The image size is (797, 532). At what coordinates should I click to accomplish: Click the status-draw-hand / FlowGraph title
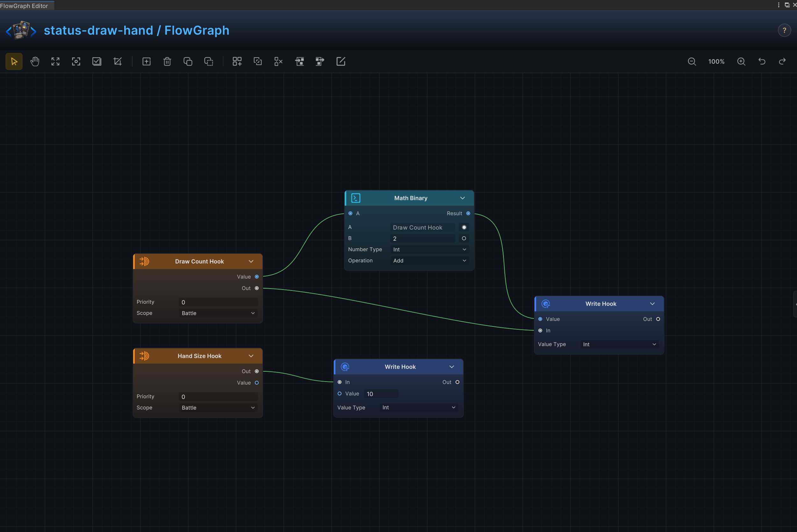point(136,30)
